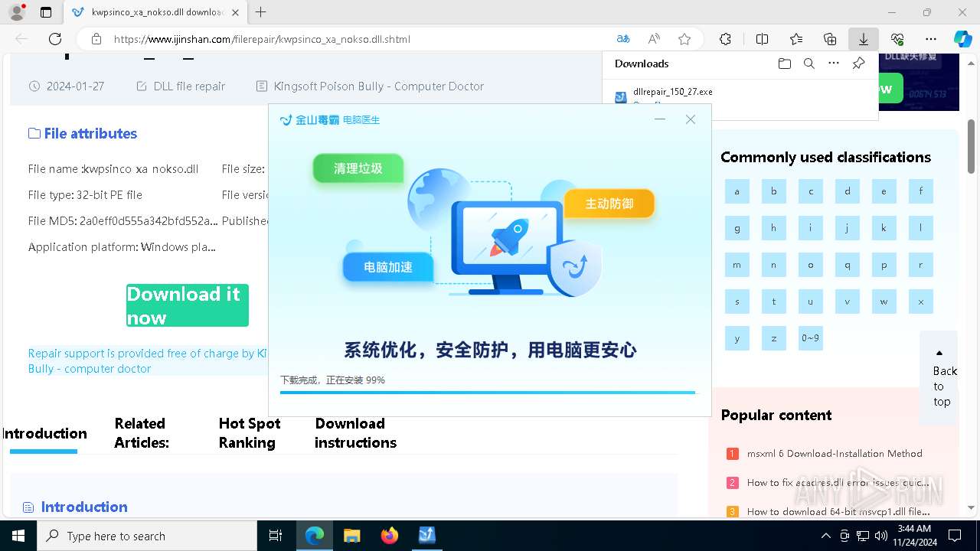This screenshot has height=551, width=980.
Task: Click Back to top arrow button
Action: 939,377
